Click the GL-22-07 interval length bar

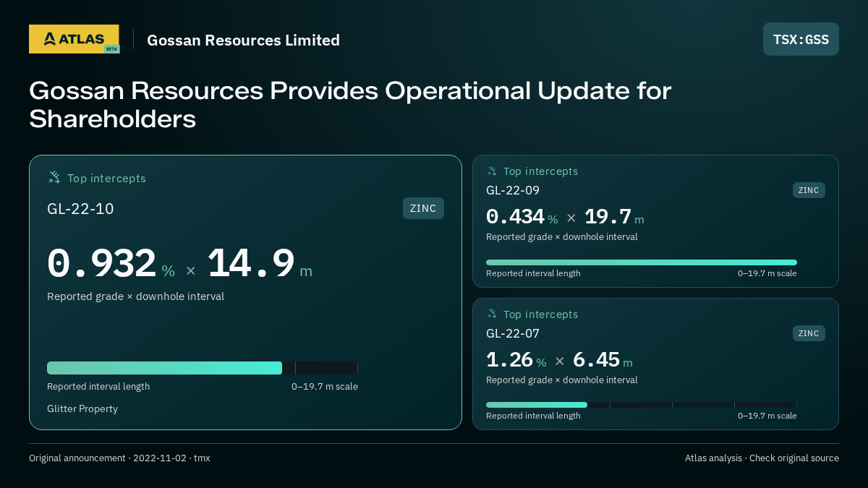pos(642,405)
